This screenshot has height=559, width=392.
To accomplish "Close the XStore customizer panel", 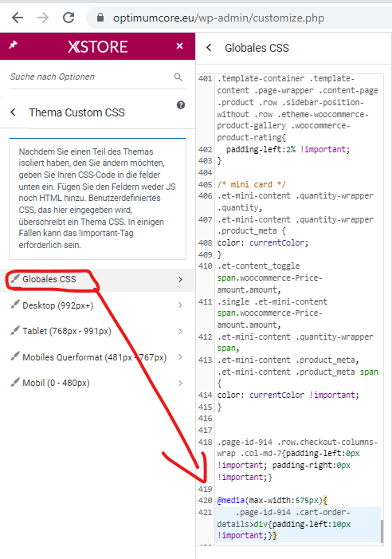I will 180,45.
